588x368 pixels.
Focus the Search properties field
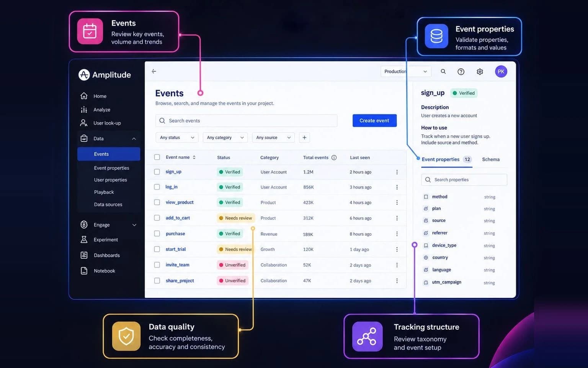click(x=464, y=180)
